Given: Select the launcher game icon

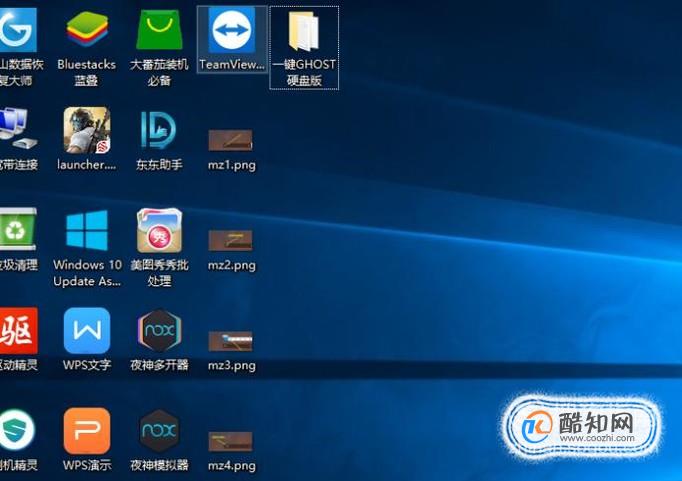Looking at the screenshot, I should pos(87,130).
